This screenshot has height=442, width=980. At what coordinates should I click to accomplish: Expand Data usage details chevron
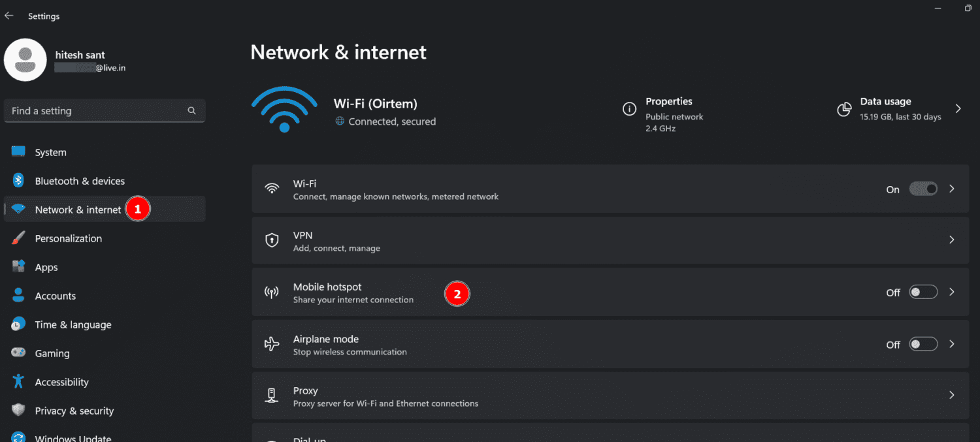(958, 109)
